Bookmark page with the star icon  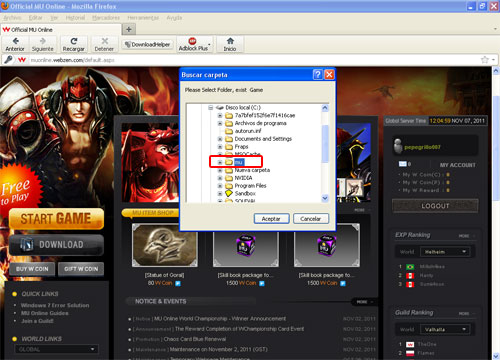pos(485,60)
